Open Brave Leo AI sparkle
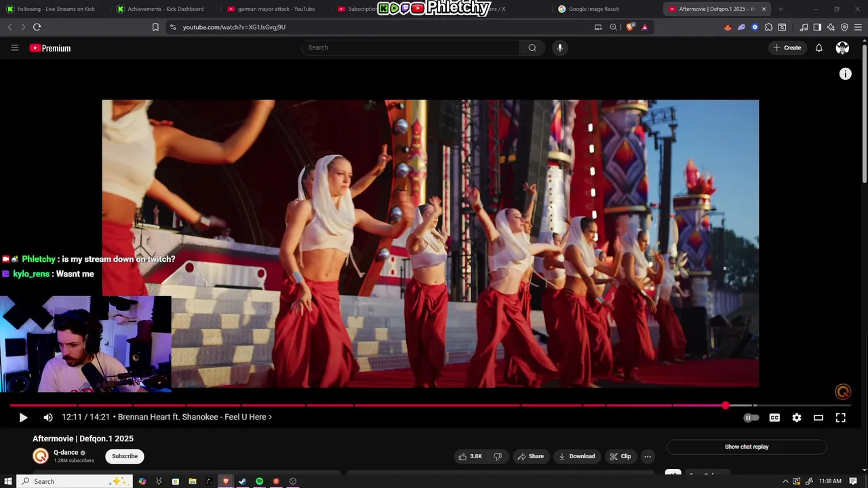The image size is (868, 488). coord(831,27)
